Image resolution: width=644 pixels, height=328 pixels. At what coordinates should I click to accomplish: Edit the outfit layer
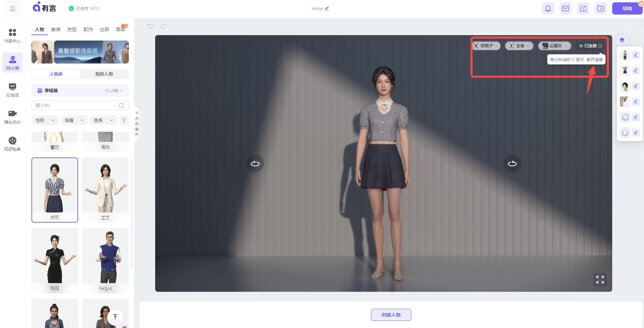pyautogui.click(x=636, y=71)
